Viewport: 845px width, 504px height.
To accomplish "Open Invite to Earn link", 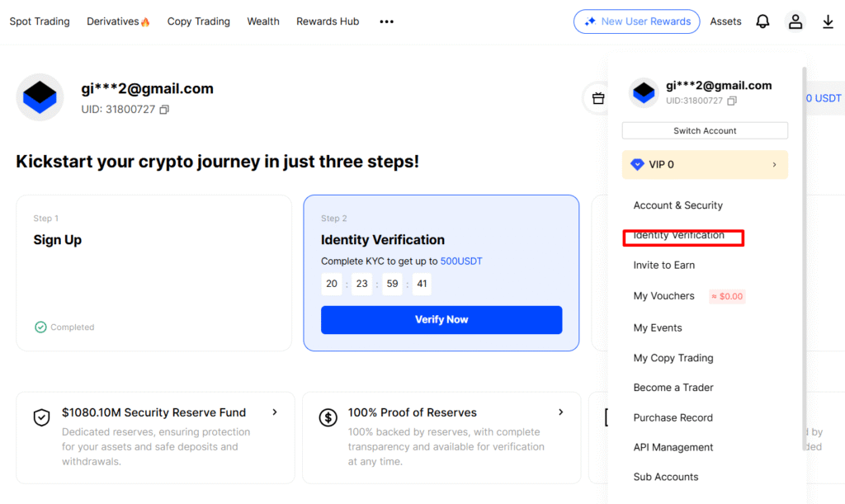I will point(664,266).
